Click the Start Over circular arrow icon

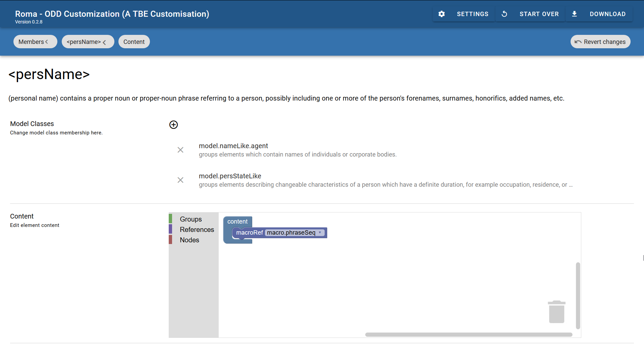[504, 14]
